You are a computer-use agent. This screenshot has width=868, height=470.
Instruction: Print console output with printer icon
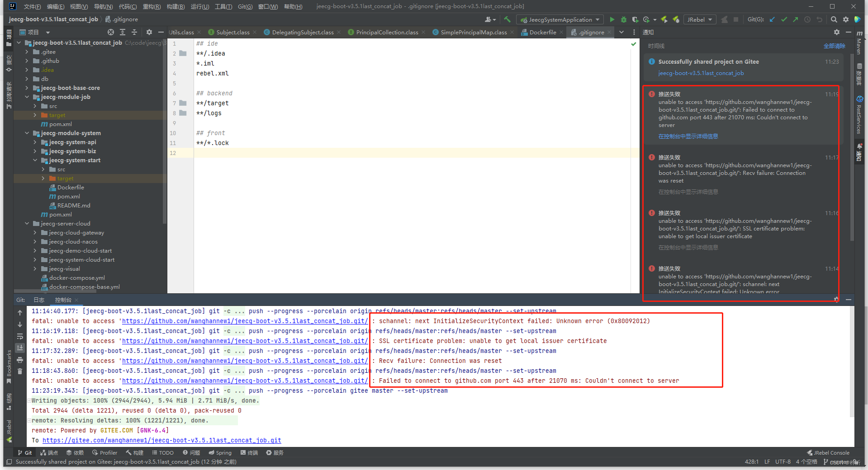click(20, 360)
